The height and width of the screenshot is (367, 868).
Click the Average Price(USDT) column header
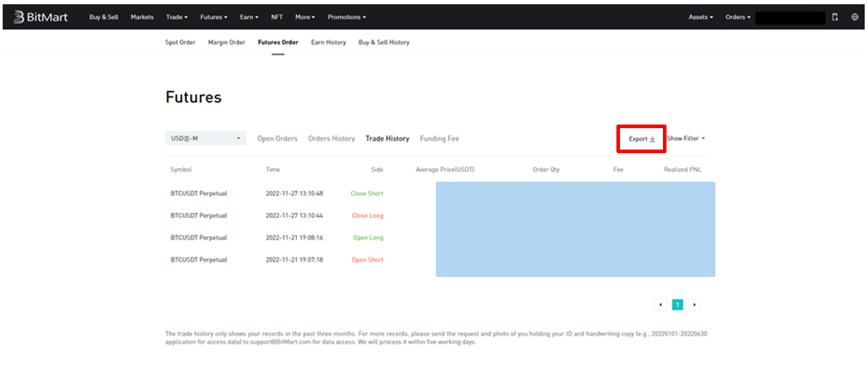coord(445,170)
